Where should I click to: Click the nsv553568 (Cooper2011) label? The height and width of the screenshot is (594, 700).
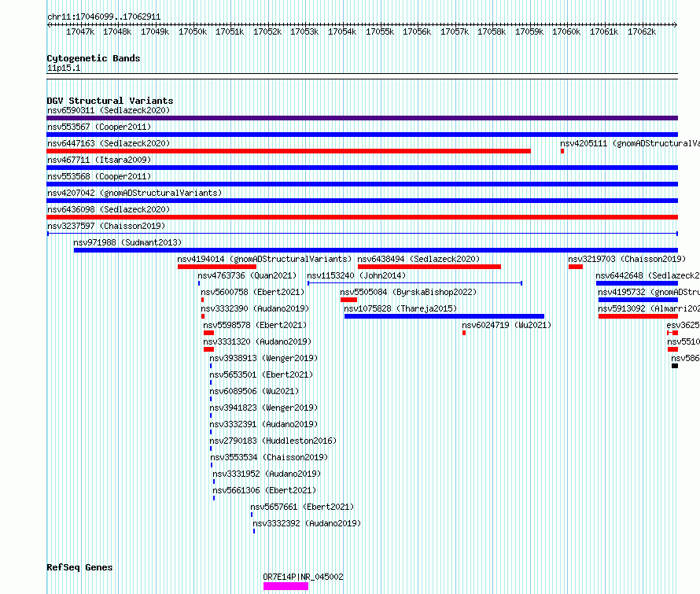click(x=99, y=176)
